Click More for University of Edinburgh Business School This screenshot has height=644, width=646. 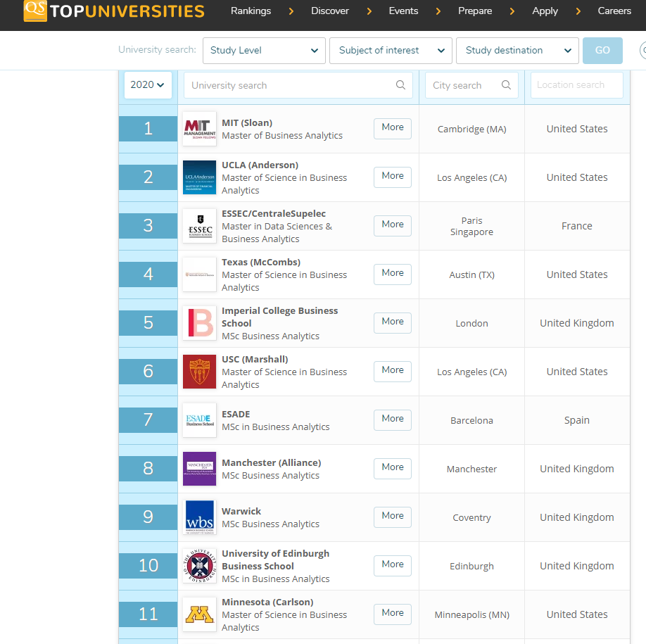[x=393, y=566]
